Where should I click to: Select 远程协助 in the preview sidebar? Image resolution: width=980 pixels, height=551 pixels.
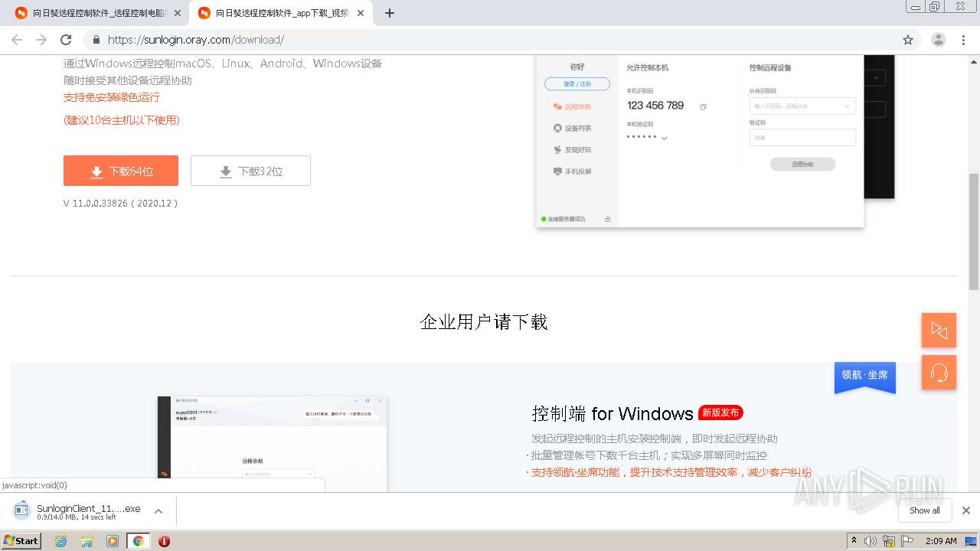tap(573, 106)
